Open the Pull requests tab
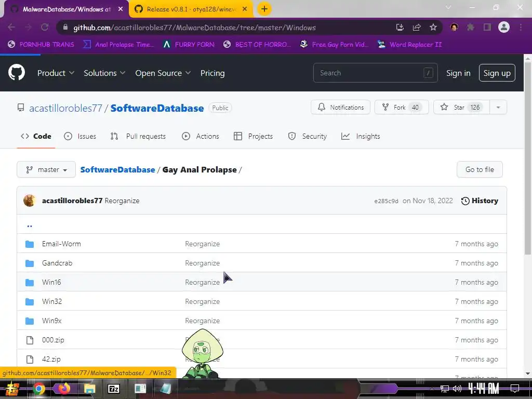This screenshot has width=532, height=399. pos(138,137)
